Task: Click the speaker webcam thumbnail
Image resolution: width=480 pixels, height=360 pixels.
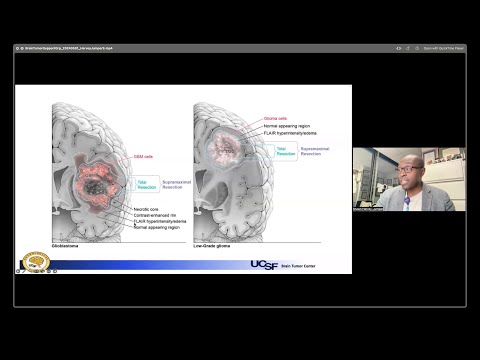Action: pyautogui.click(x=409, y=179)
